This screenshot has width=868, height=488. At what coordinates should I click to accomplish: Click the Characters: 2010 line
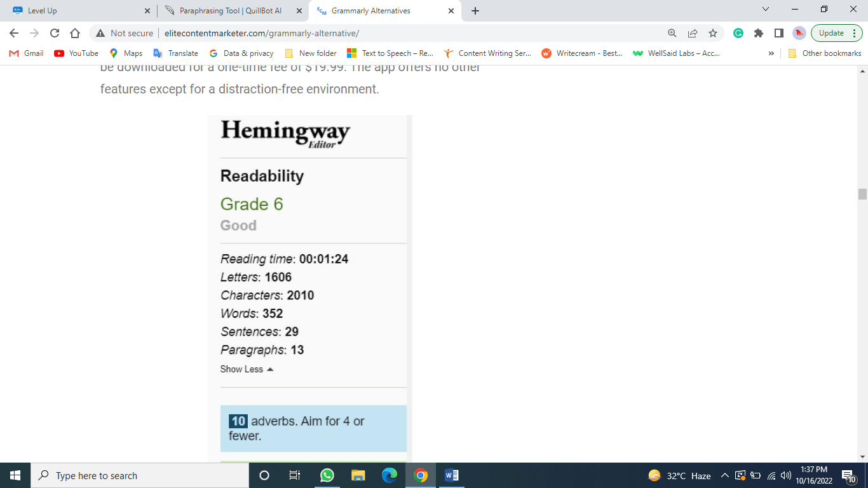pos(267,295)
